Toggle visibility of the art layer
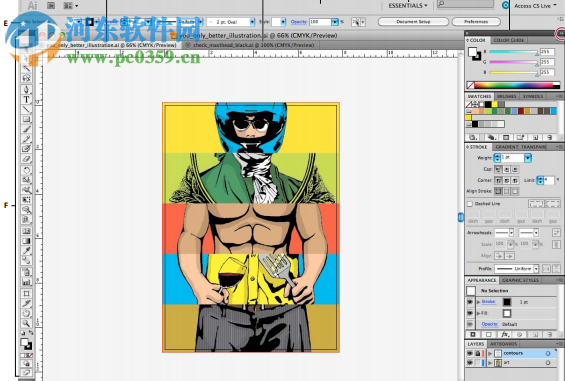565x381 pixels. point(470,363)
